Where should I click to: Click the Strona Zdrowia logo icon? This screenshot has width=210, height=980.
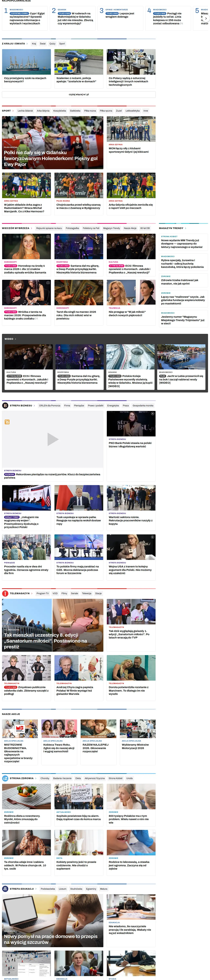[x=5, y=778]
